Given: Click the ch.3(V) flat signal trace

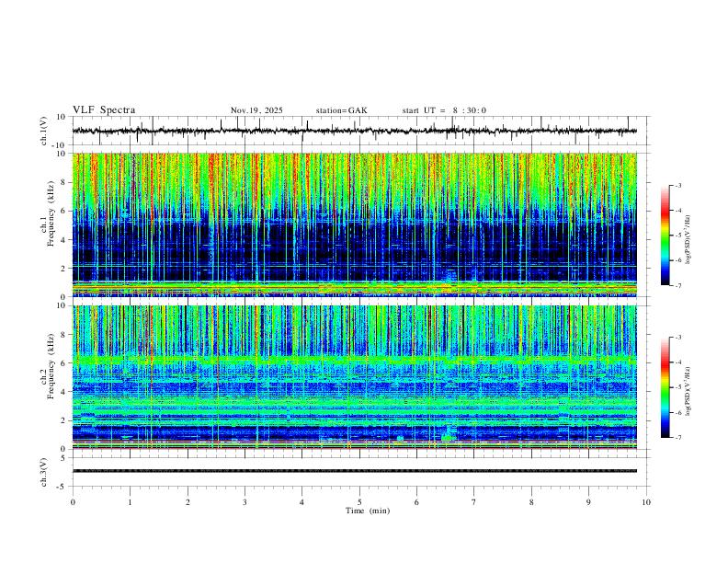Looking at the screenshot, I should click(355, 471).
